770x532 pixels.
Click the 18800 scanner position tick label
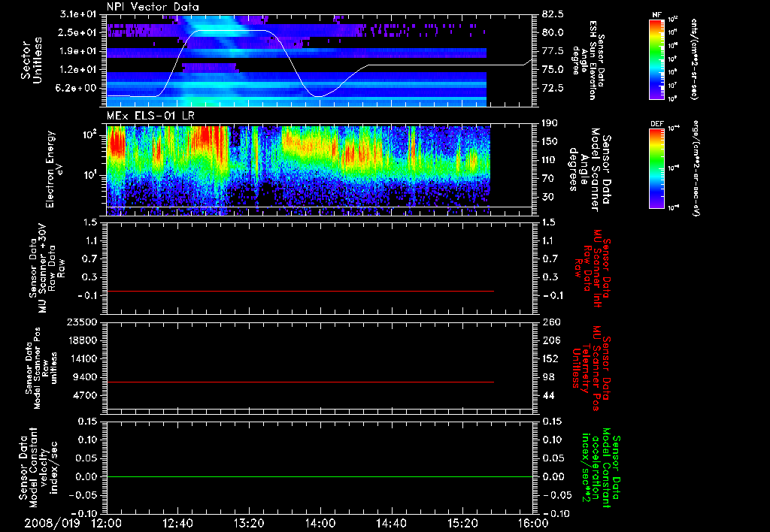coord(82,340)
